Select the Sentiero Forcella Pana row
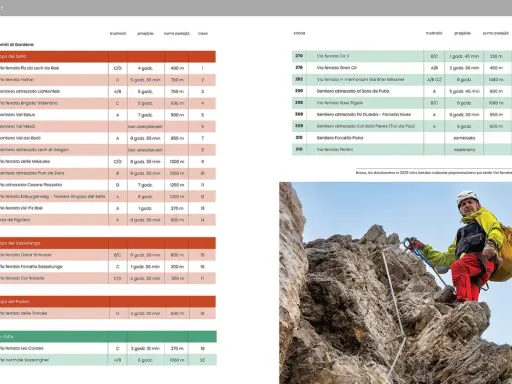Viewport: 512px width, 384px height. (402, 138)
